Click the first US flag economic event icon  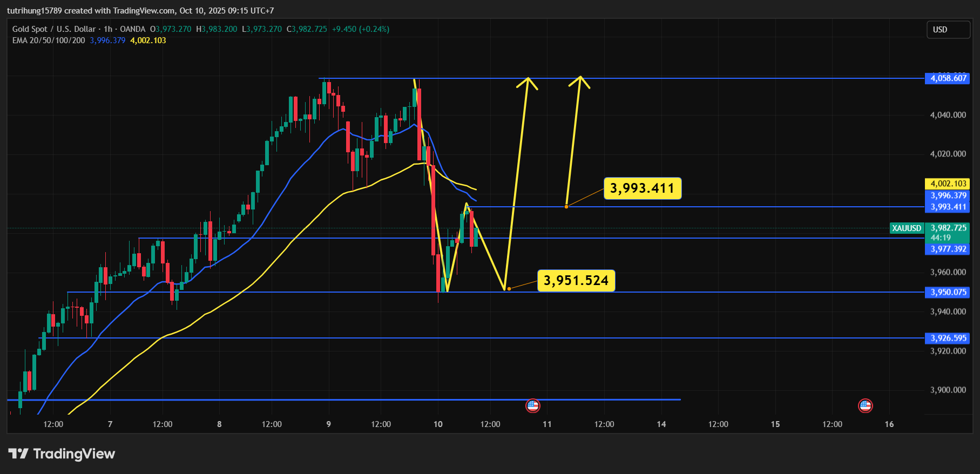(532, 405)
